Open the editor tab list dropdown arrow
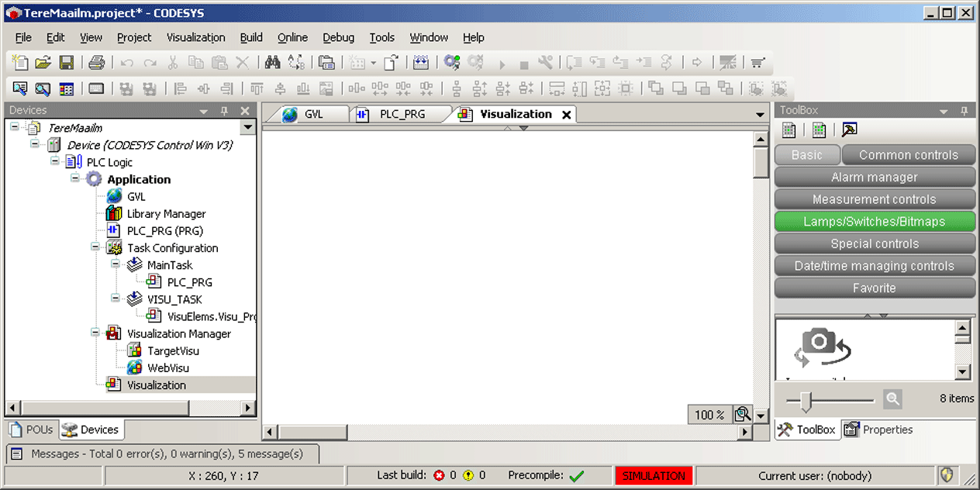Viewport: 980px width, 490px height. 761,115
